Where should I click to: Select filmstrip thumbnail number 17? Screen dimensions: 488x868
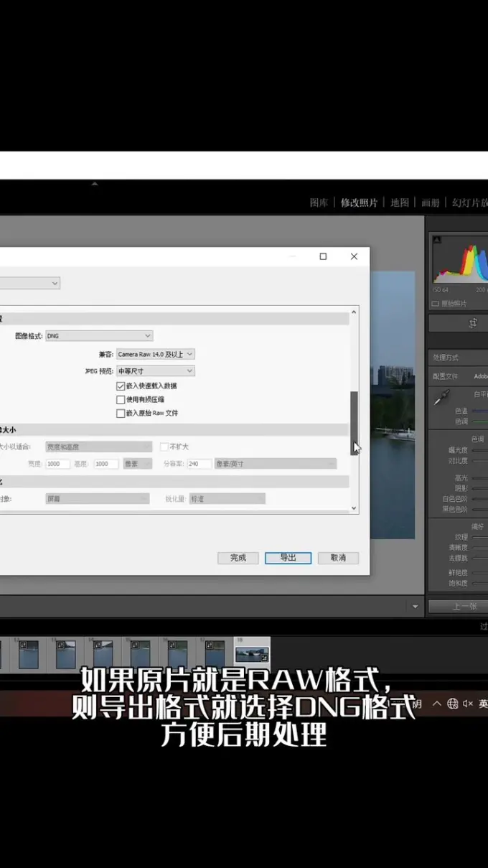[x=215, y=655]
